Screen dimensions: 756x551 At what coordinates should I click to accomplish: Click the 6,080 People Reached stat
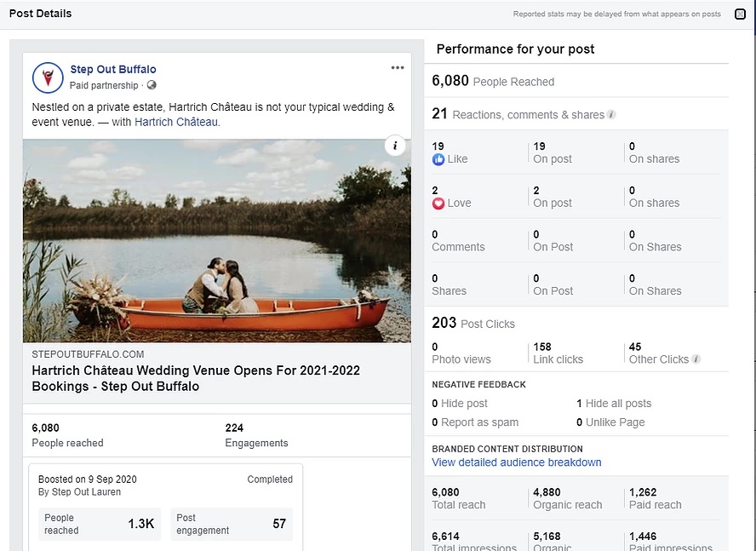tap(493, 81)
